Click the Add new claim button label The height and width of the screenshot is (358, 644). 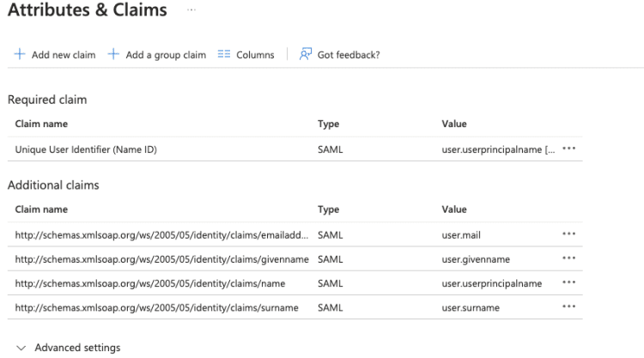click(64, 55)
